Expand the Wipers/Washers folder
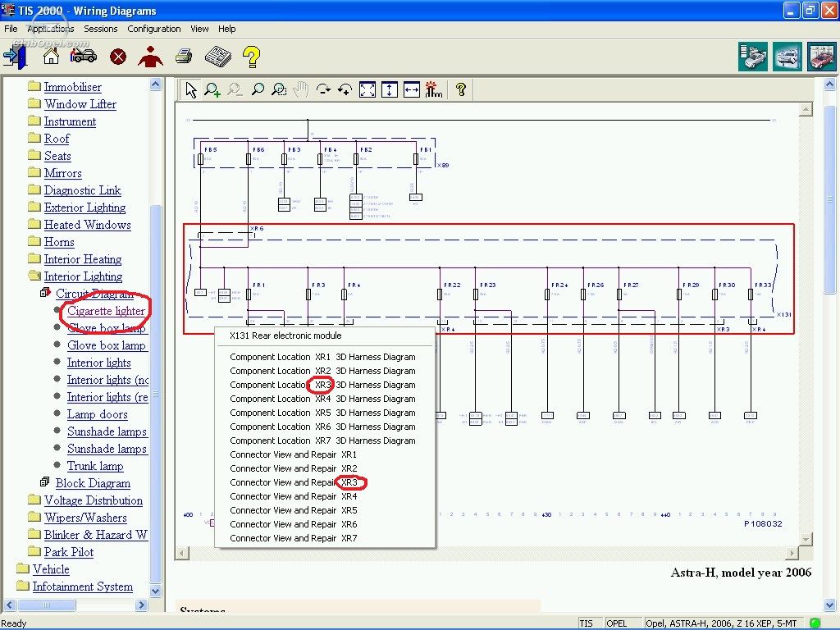Image resolution: width=840 pixels, height=630 pixels. (x=85, y=518)
